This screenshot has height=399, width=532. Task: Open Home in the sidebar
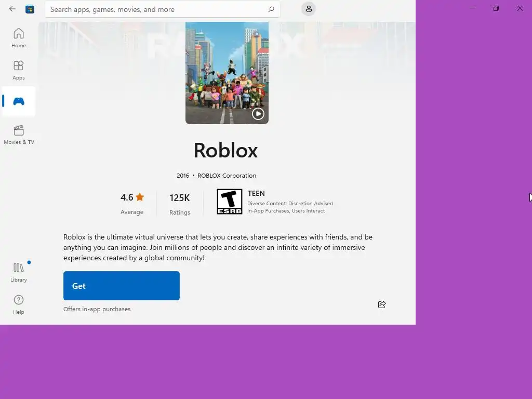pyautogui.click(x=19, y=38)
